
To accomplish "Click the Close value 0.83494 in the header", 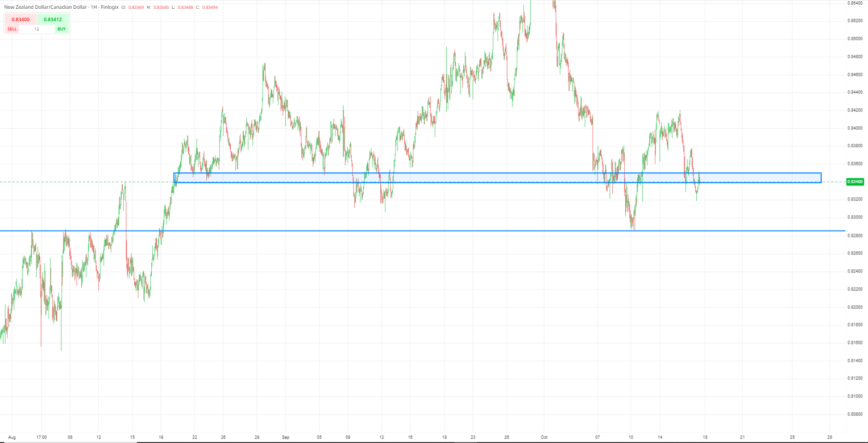I will tap(210, 7).
